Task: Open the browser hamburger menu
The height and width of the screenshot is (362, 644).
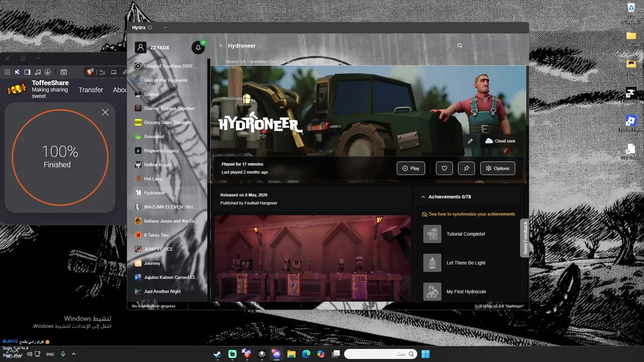Action: [7, 72]
